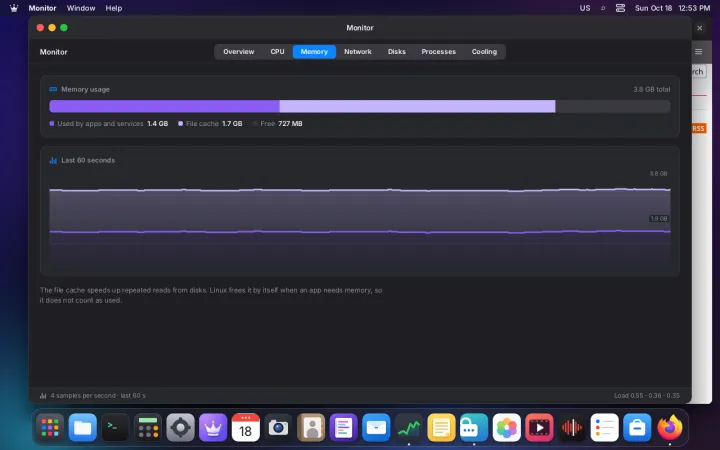The height and width of the screenshot is (450, 720).
Task: Open System Settings gear in dock
Action: [x=180, y=428]
